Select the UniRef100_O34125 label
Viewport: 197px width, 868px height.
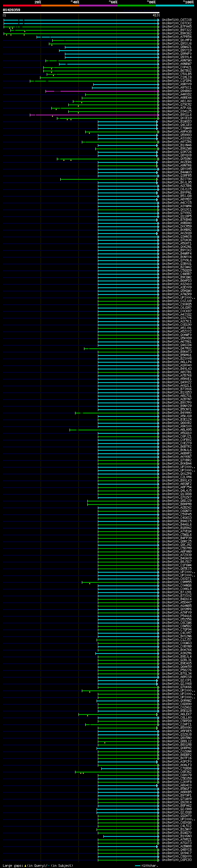(x=177, y=111)
